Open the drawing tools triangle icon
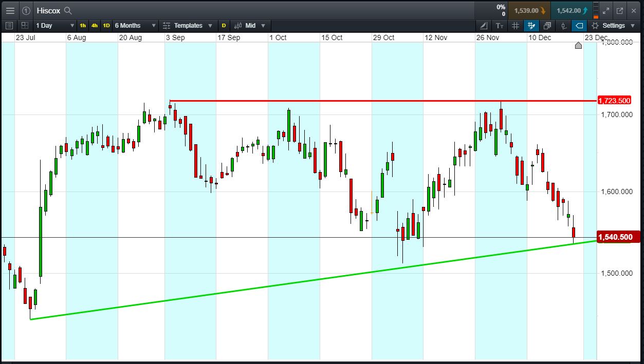Screen dimensions: 644x364 pyautogui.click(x=484, y=25)
